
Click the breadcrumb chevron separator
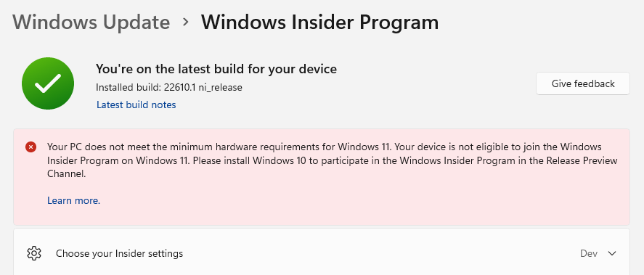(x=186, y=22)
